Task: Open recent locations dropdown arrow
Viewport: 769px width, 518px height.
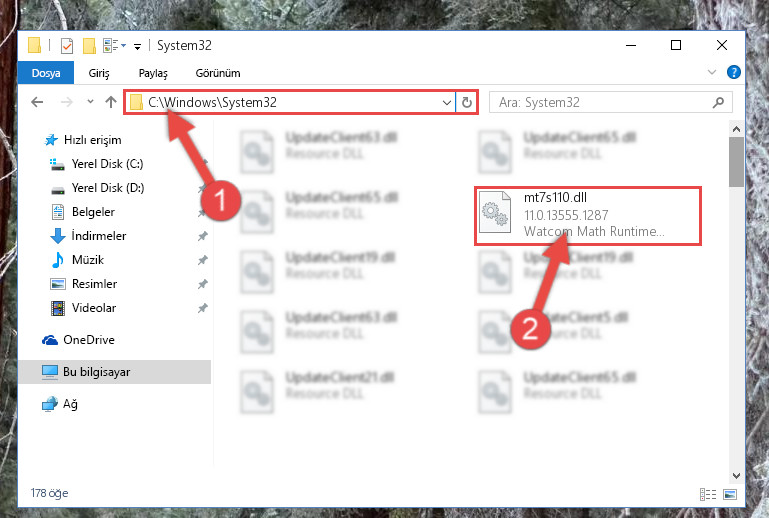Action: [90, 102]
